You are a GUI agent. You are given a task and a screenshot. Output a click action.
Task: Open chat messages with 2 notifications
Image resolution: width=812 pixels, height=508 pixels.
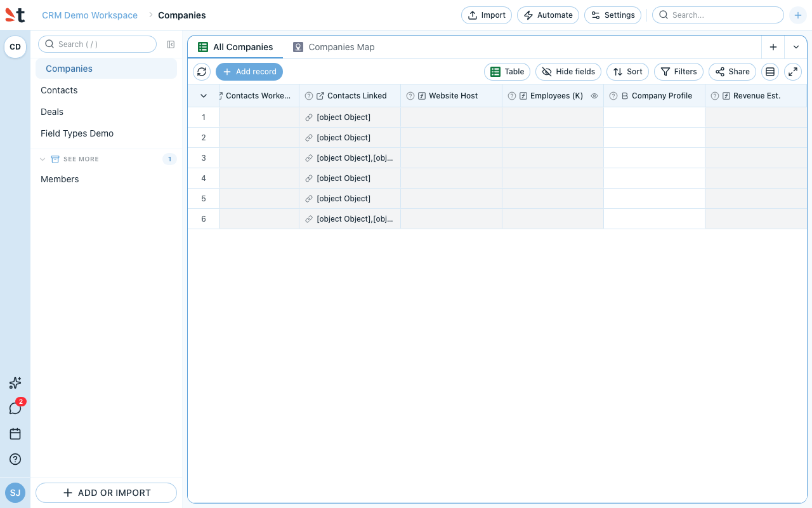pos(15,408)
